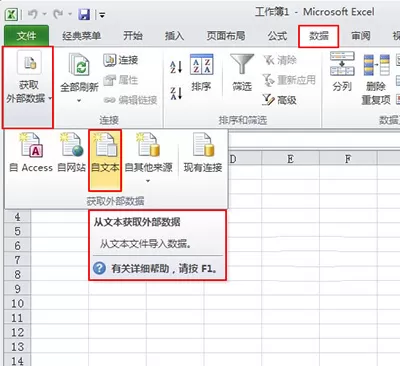This screenshot has height=366, width=400.
Task: Select row 7 header
Action: point(17,260)
